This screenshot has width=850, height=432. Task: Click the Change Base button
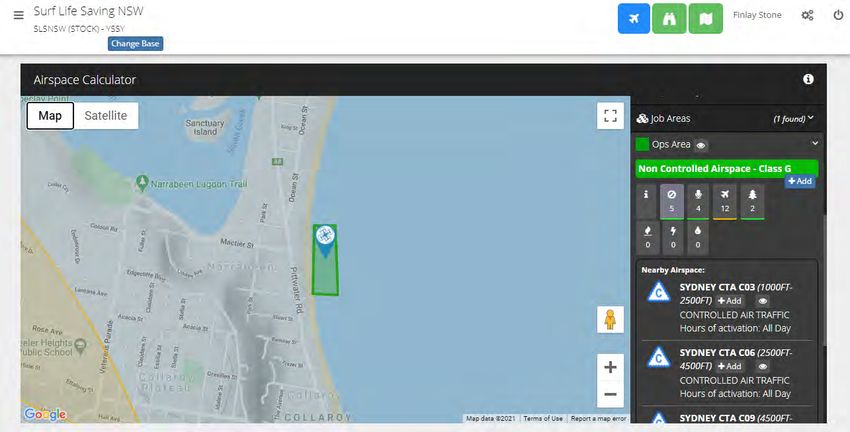[x=135, y=43]
